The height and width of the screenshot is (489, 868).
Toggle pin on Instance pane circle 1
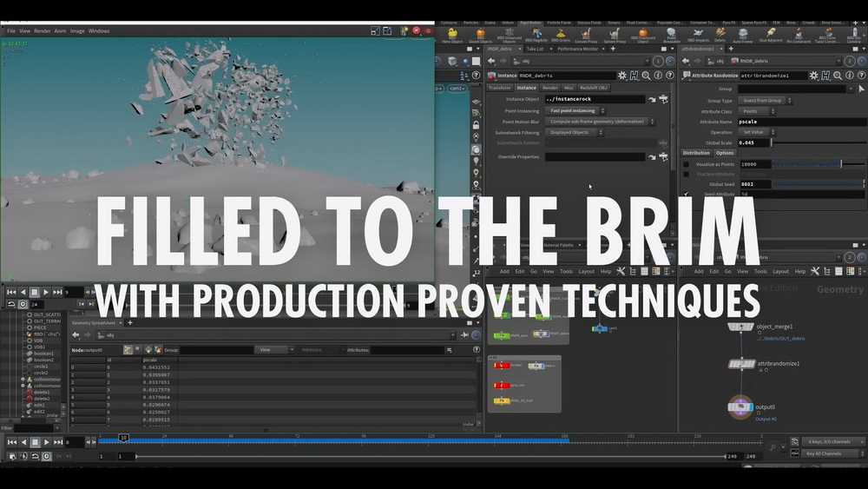658,61
